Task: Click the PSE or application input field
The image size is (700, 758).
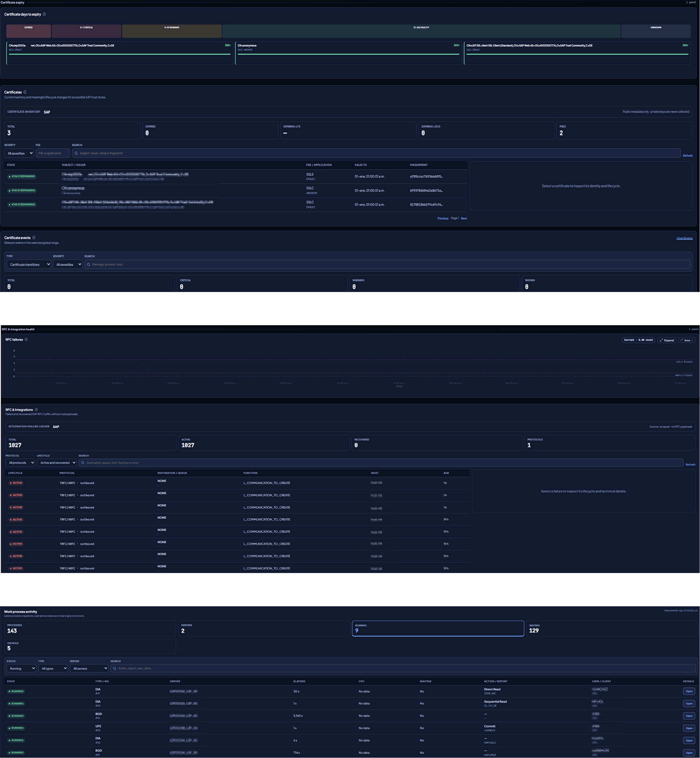Action: pos(53,153)
